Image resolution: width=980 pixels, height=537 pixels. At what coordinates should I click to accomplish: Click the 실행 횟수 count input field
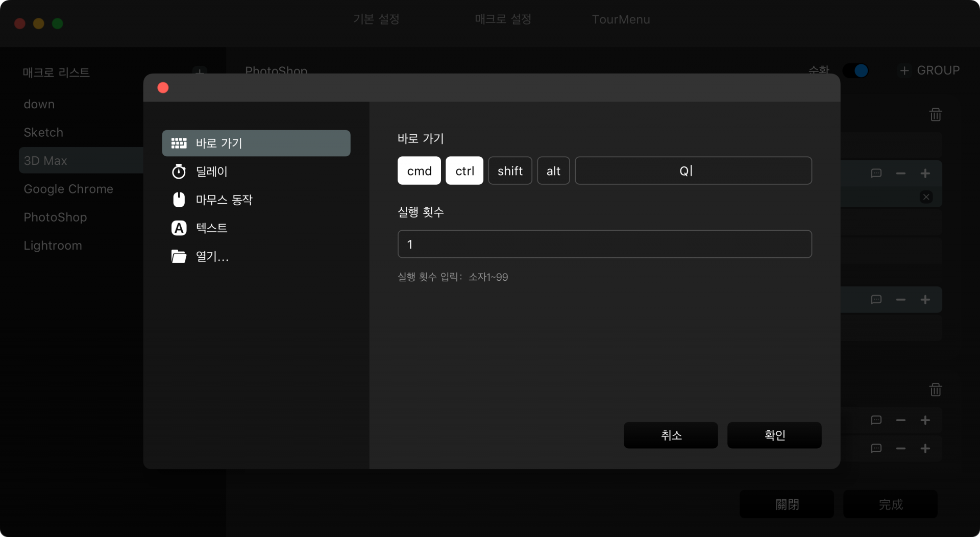[604, 244]
